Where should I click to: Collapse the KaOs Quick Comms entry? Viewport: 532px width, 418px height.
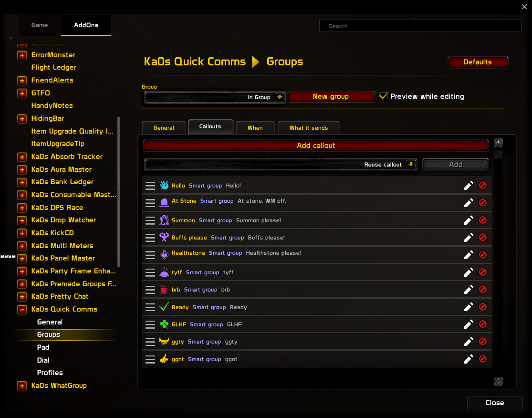tap(22, 309)
